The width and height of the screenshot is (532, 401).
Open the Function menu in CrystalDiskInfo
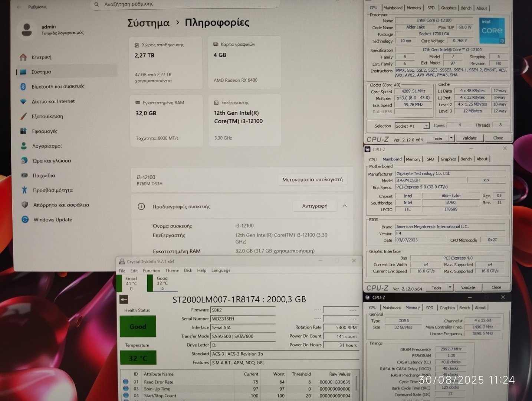coord(151,271)
